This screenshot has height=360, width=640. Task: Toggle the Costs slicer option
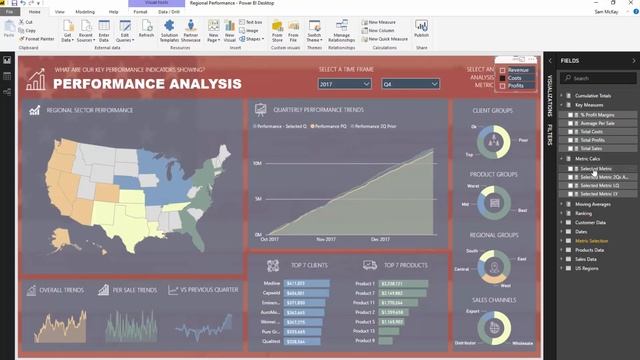(502, 78)
